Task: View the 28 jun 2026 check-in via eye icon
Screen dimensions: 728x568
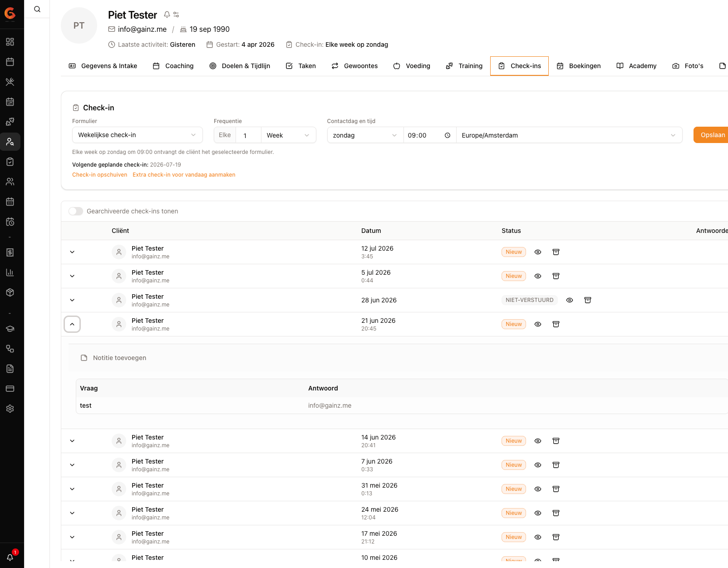Action: tap(570, 300)
